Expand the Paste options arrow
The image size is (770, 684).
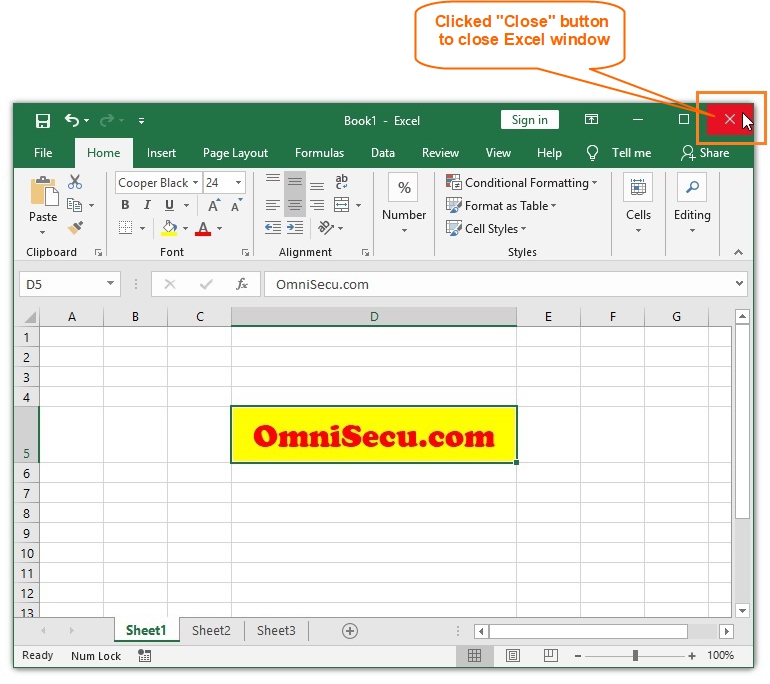tap(42, 232)
